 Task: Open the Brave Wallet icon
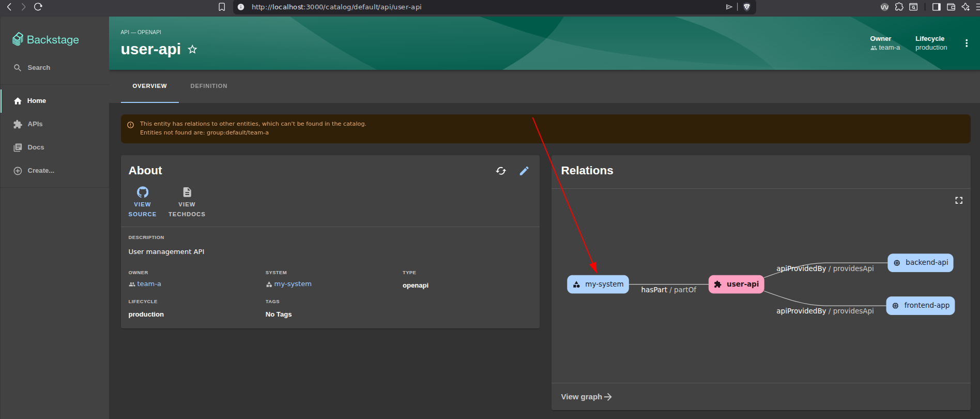tap(951, 7)
